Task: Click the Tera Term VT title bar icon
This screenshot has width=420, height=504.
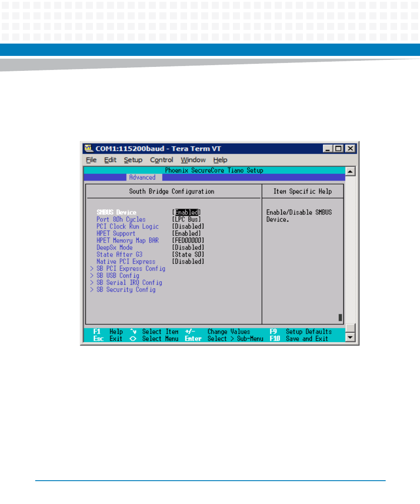Action: point(88,148)
